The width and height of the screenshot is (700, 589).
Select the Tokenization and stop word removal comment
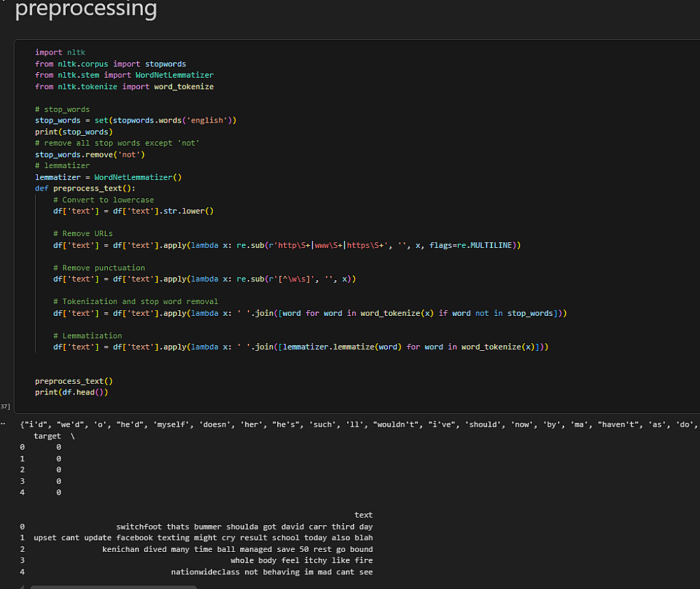point(135,301)
